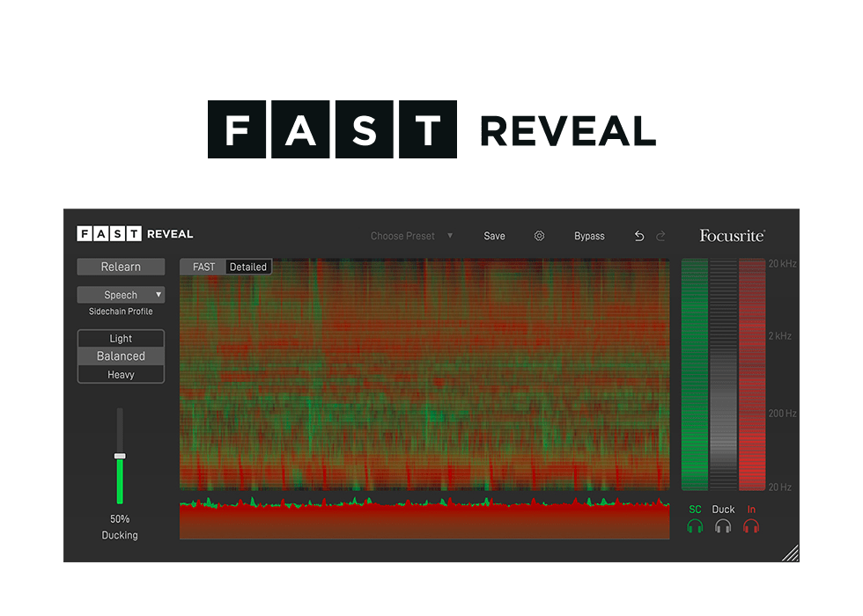The image size is (863, 616).
Task: Listen to sidechain via green SC headphones
Action: [695, 526]
